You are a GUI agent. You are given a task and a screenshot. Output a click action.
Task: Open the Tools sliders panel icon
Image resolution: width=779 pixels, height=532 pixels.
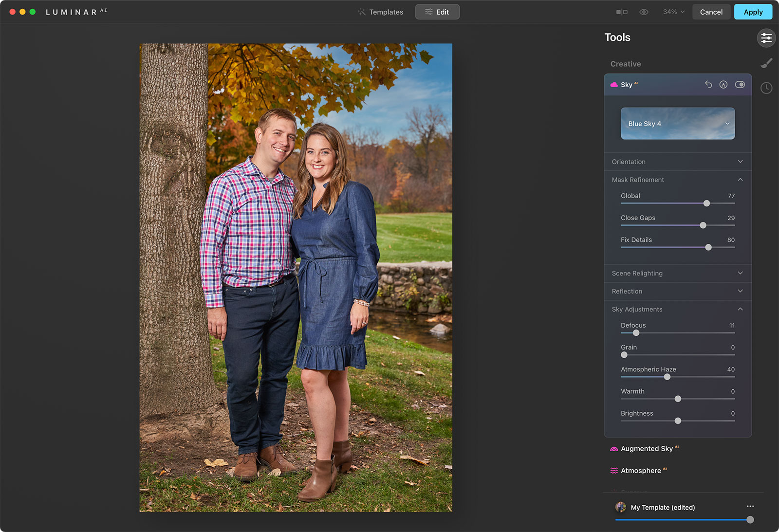pos(766,38)
